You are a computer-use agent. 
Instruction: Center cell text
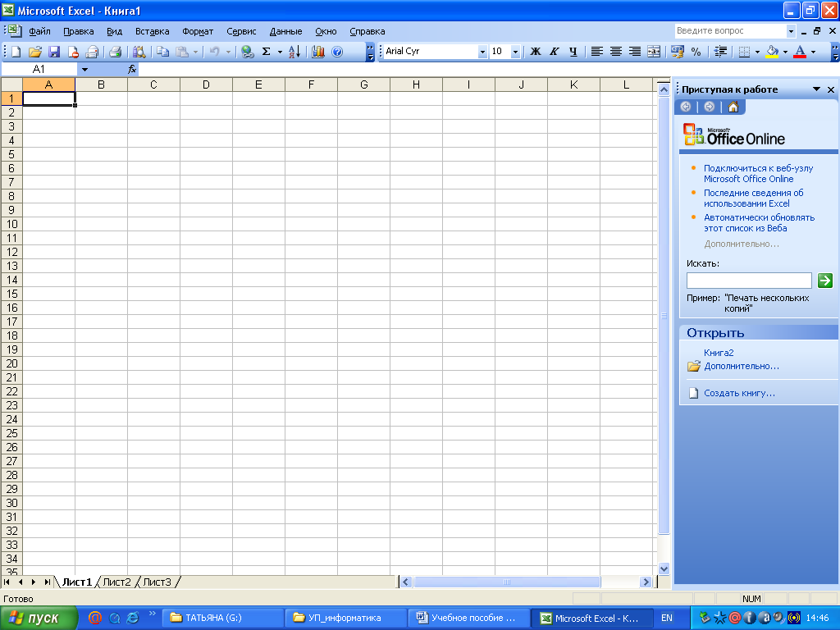616,52
